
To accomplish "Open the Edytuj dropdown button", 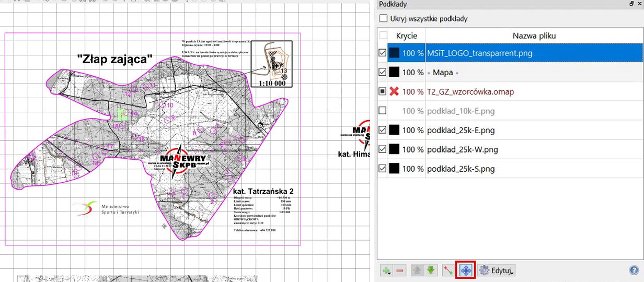I will pos(497,271).
